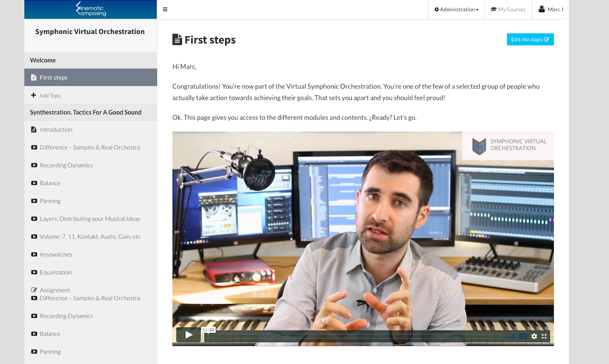Toggle closed captions on video
609x364 pixels.
pyautogui.click(x=523, y=336)
